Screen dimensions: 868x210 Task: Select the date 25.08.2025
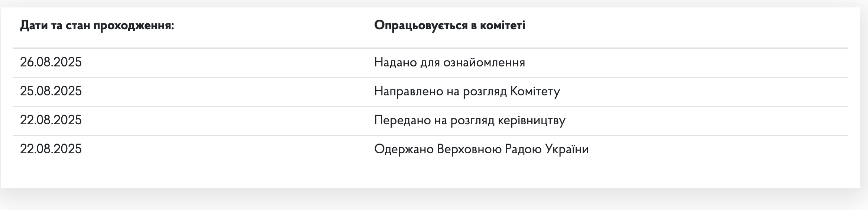click(51, 91)
